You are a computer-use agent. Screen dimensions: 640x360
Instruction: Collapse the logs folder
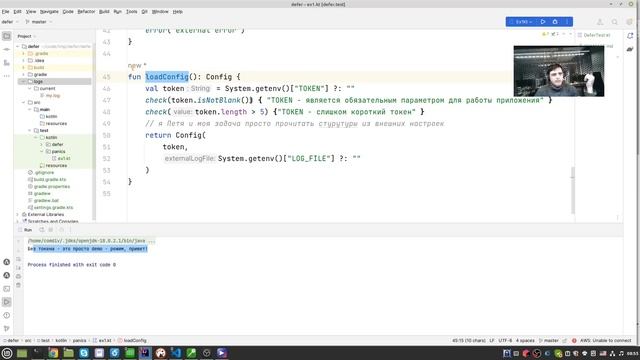tap(24, 82)
